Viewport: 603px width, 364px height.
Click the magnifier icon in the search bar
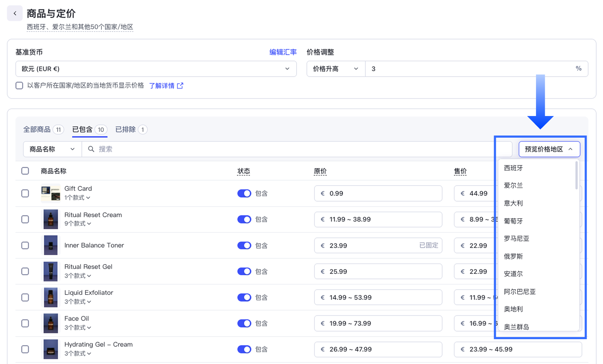pos(91,149)
